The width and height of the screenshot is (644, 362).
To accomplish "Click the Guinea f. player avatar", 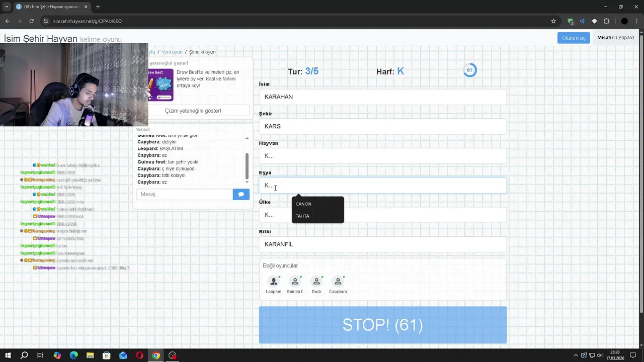I will pos(295,282).
